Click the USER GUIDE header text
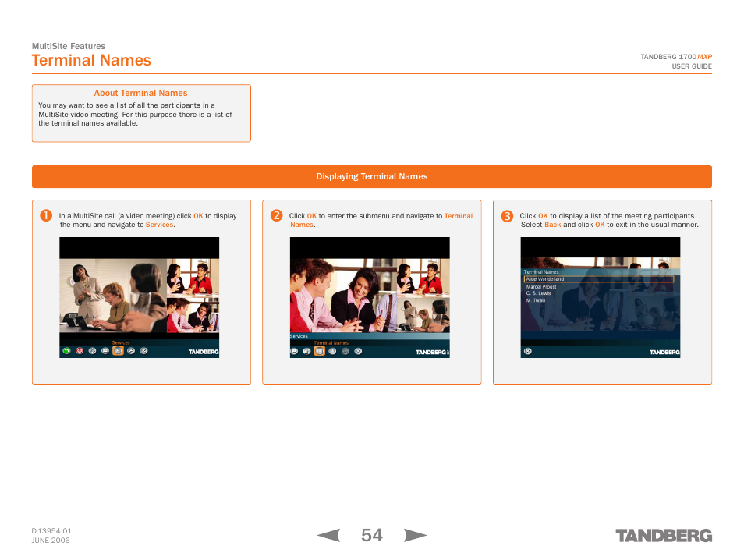This screenshot has width=744, height=560. point(692,66)
